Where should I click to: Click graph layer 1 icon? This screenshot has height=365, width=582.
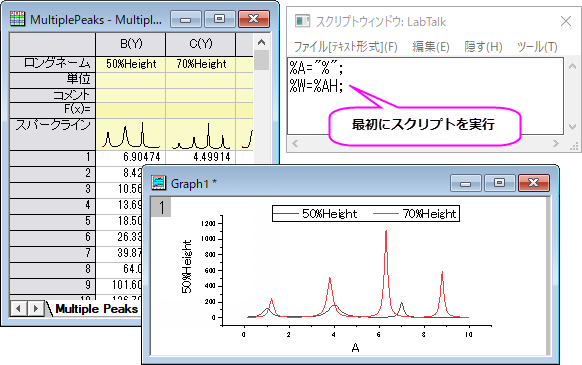[161, 207]
